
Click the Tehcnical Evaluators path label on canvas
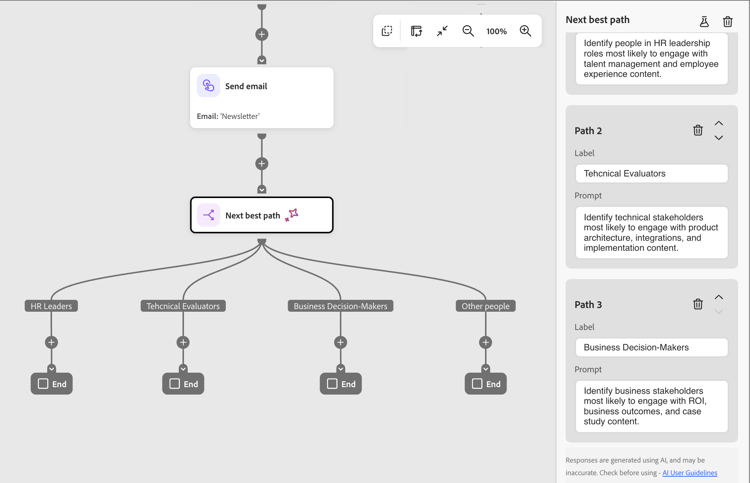[183, 306]
